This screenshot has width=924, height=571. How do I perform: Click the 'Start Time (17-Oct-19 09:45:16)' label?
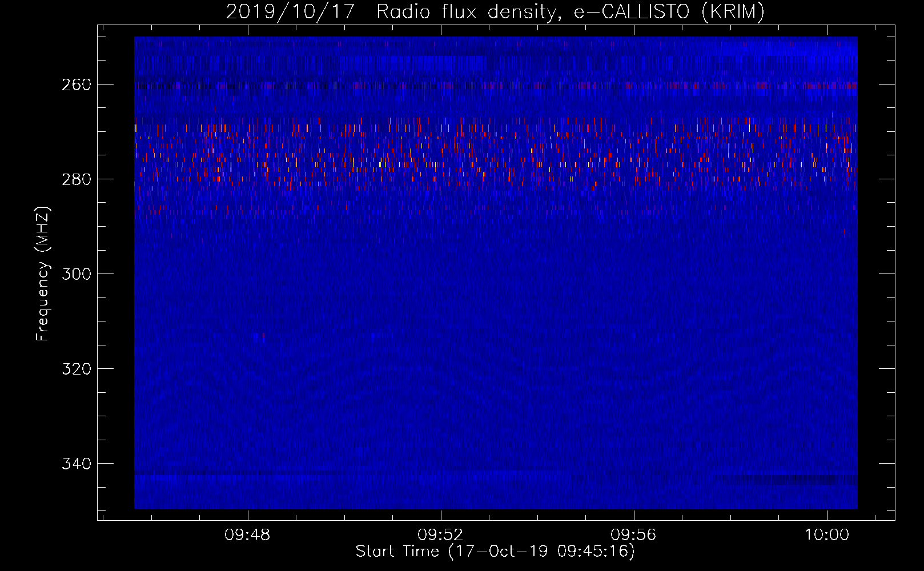coord(495,552)
